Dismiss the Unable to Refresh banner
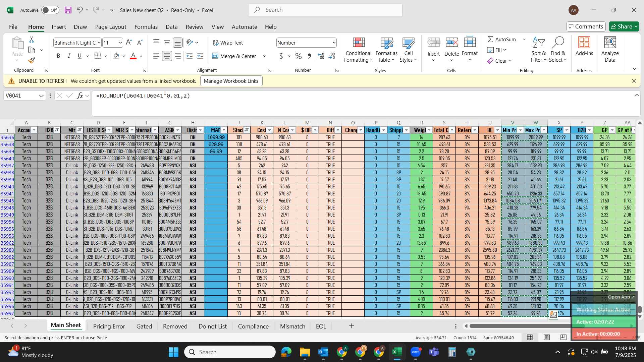The image size is (644, 362). (x=634, y=81)
